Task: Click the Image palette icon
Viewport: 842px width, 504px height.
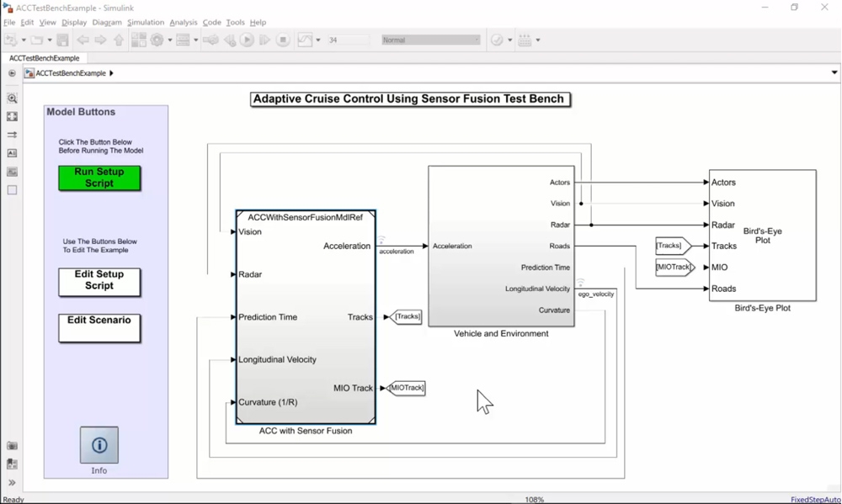Action: pyautogui.click(x=12, y=172)
